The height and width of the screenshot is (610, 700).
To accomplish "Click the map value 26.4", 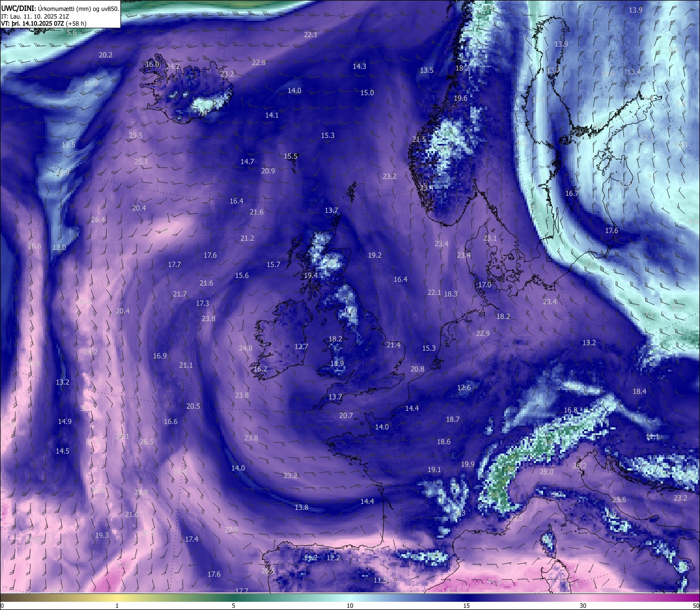I will pos(98,220).
